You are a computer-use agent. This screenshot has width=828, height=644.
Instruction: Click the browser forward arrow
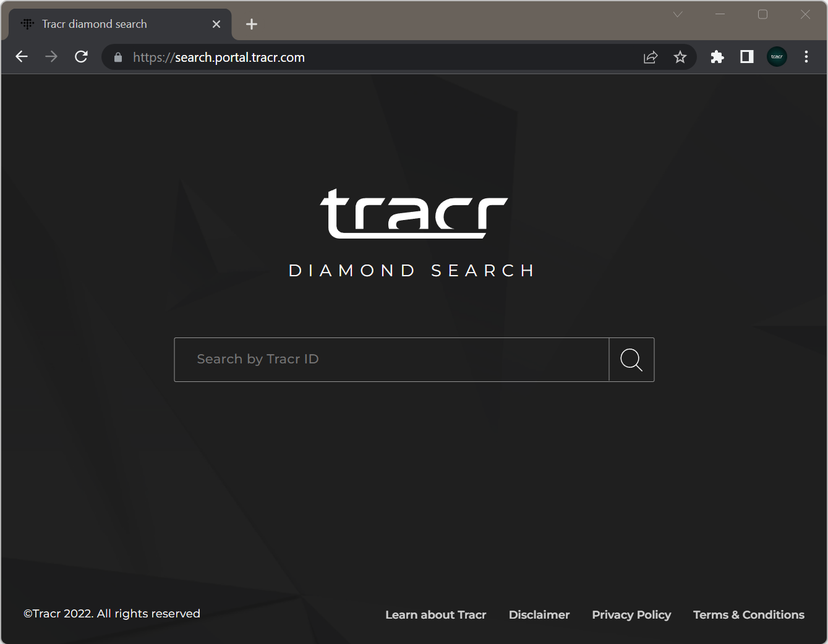tap(51, 57)
